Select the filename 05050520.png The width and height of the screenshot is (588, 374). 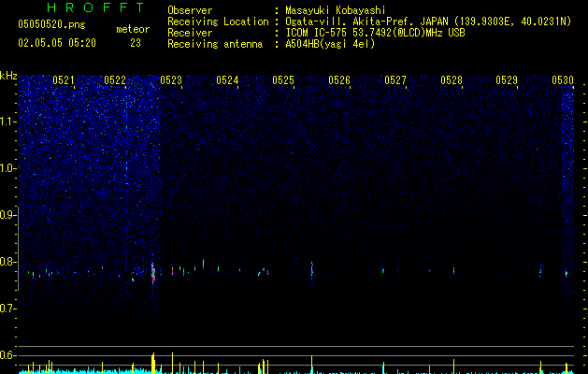click(x=51, y=24)
